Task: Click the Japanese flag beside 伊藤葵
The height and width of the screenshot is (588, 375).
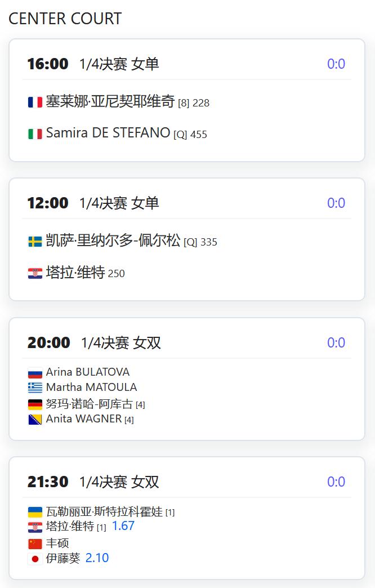Action: click(x=35, y=559)
